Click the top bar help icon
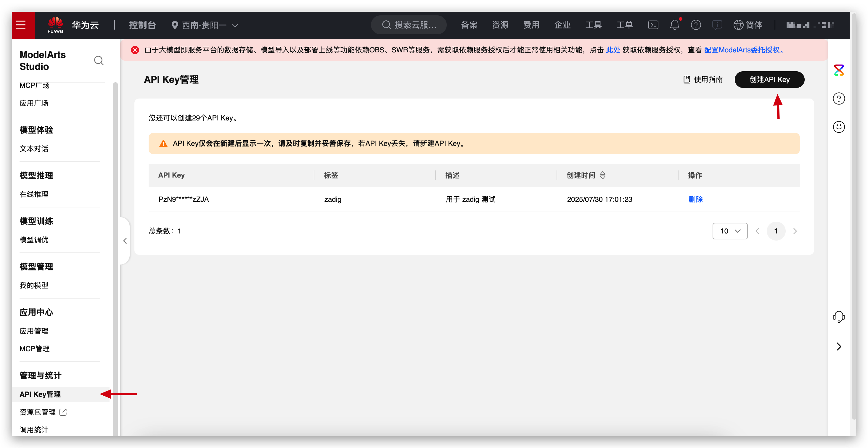868x448 pixels. tap(695, 25)
